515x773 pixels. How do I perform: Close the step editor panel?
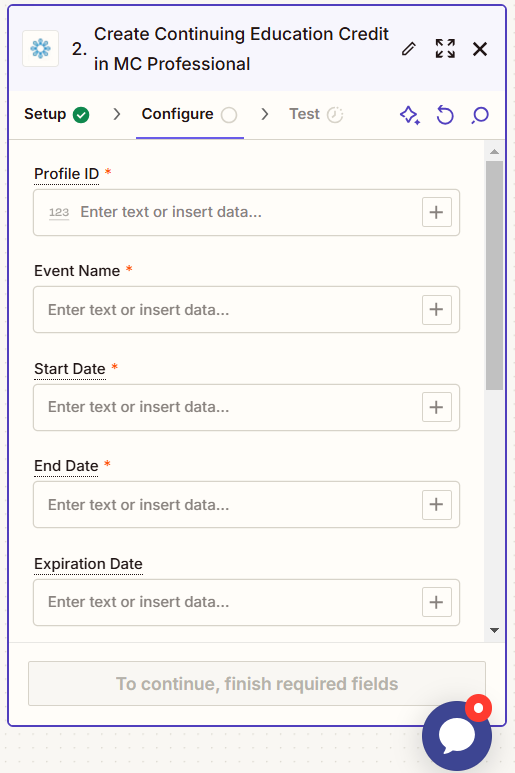point(480,49)
